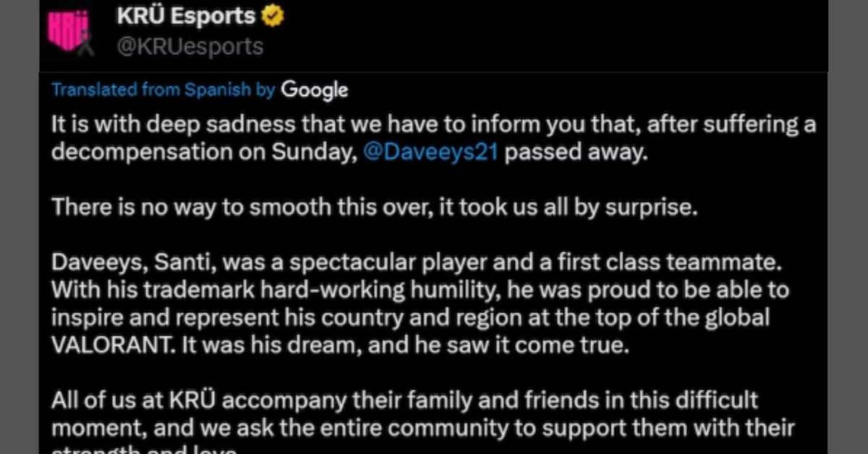Click the line starting "All of us at KRÜ"
This screenshot has height=454, width=868.
coord(405,399)
